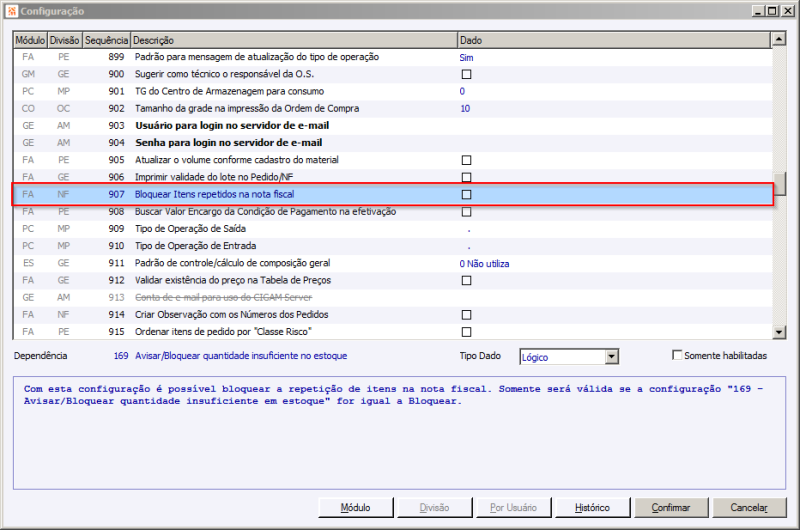Click the 0 Não utiliza value
This screenshot has width=800, height=530.
point(484,264)
